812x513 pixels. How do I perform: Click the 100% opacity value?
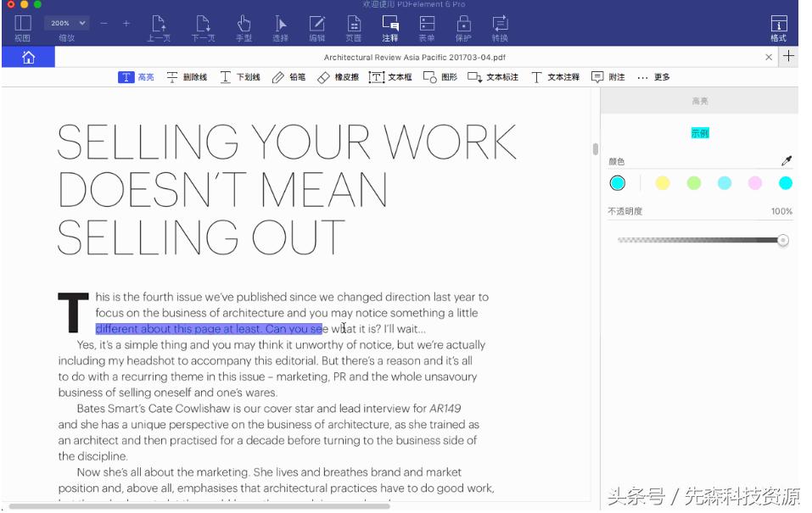[781, 211]
